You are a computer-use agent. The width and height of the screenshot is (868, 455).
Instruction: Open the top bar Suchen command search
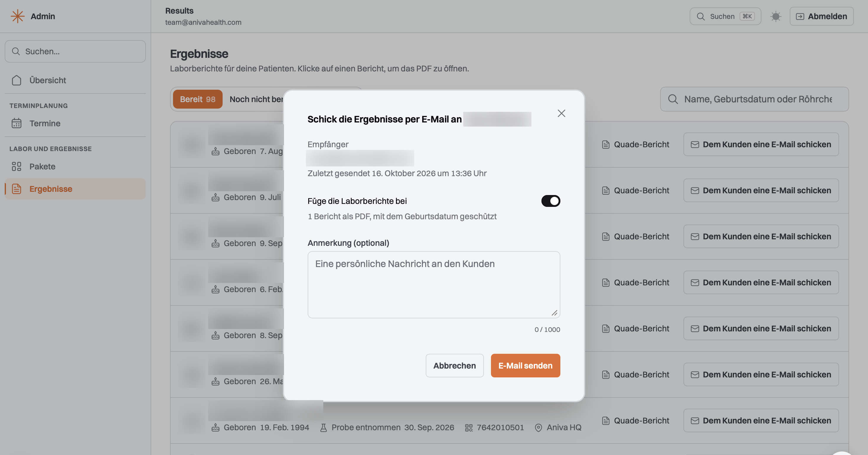tap(725, 16)
